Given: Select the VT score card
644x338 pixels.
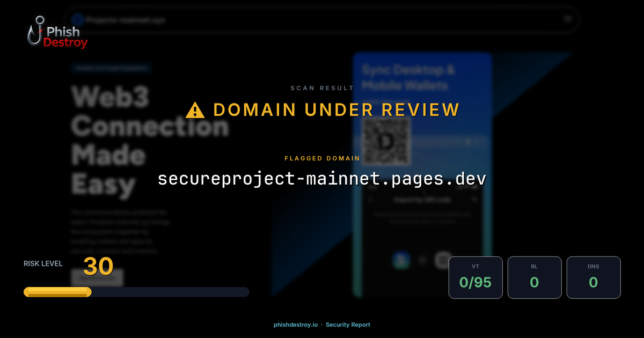Looking at the screenshot, I should 475,277.
